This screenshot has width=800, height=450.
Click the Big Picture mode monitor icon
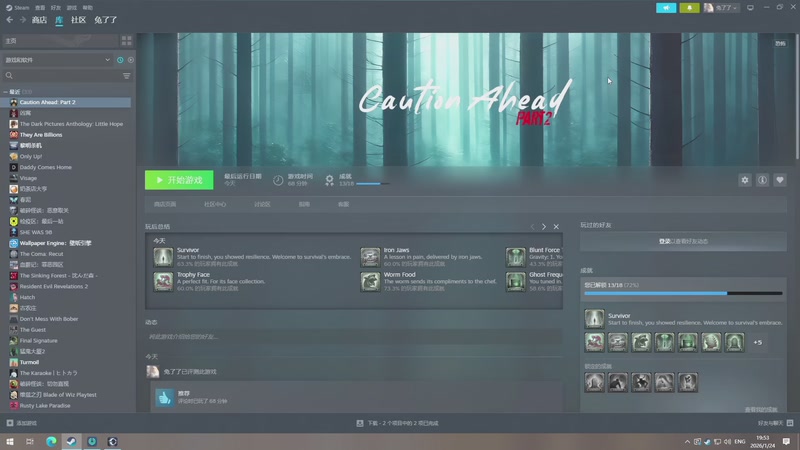[750, 8]
